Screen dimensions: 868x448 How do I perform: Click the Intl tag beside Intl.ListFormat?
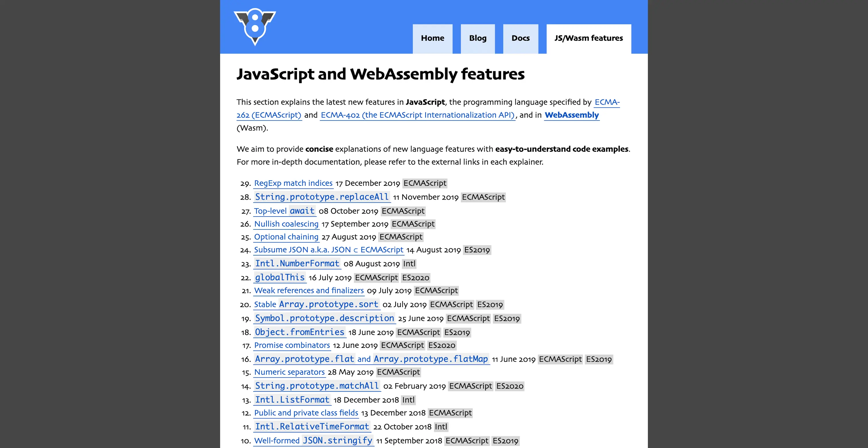[x=408, y=400]
